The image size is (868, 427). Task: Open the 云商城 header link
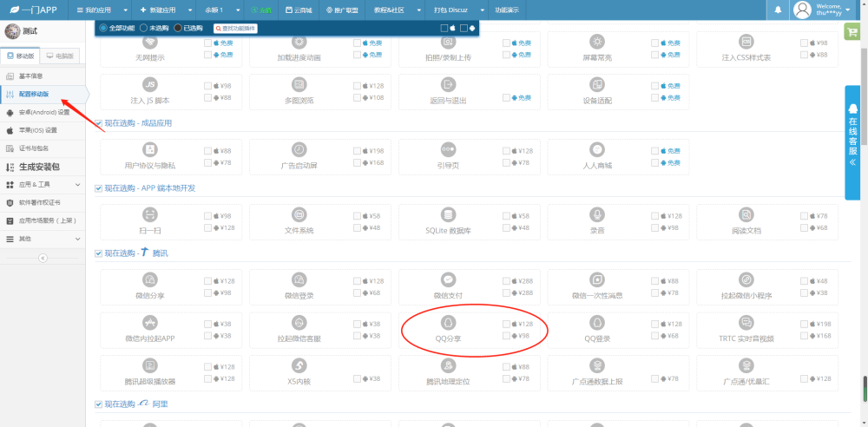[x=299, y=10]
